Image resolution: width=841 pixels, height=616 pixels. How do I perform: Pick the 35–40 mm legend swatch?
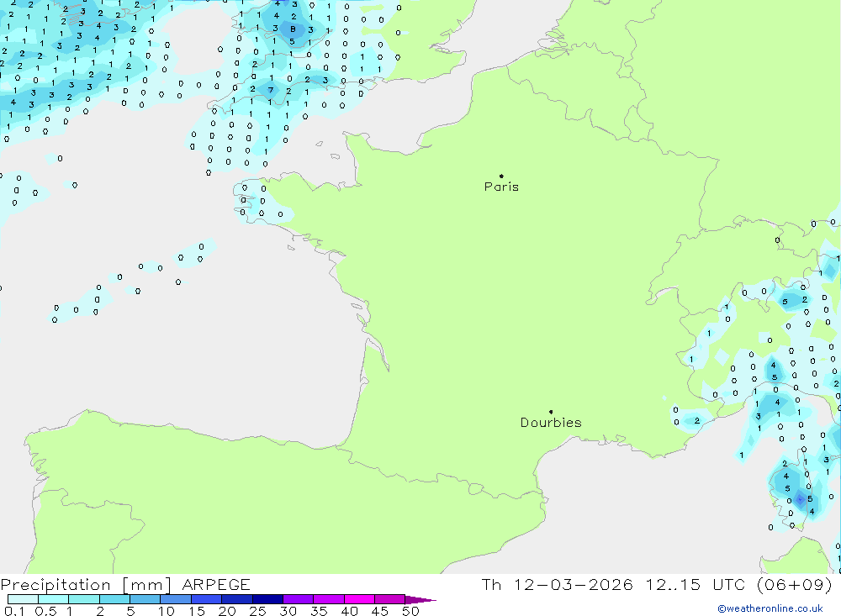click(x=329, y=599)
